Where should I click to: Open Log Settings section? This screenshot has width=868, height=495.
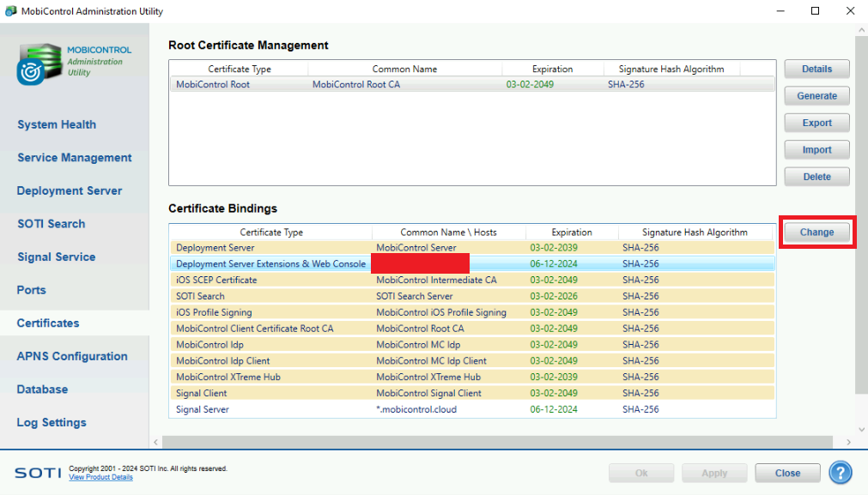point(51,423)
